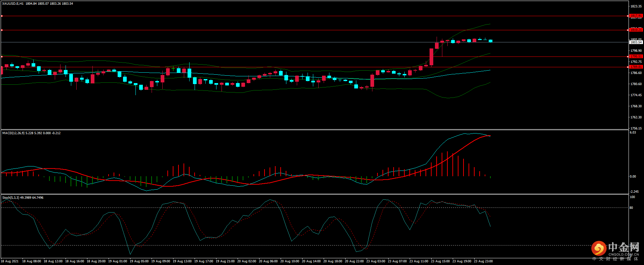Click the 1774.45 price axis label

point(636,95)
